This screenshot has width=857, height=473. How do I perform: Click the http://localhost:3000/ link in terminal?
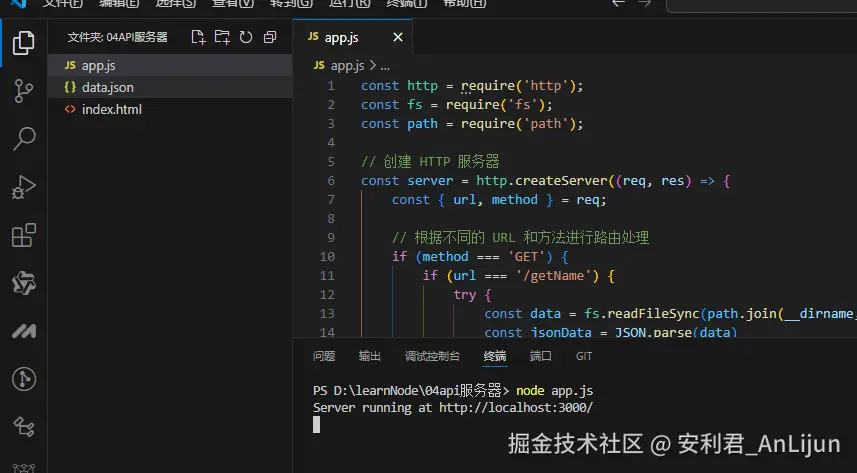click(516, 407)
